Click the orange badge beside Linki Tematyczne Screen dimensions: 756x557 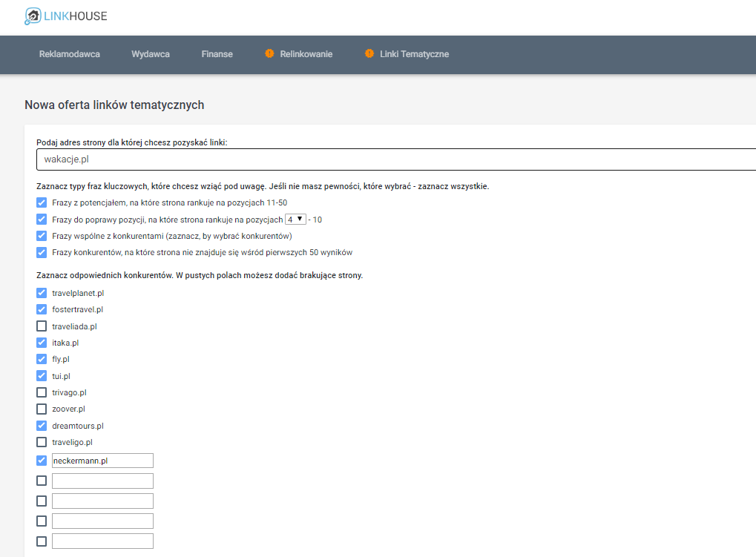[369, 53]
